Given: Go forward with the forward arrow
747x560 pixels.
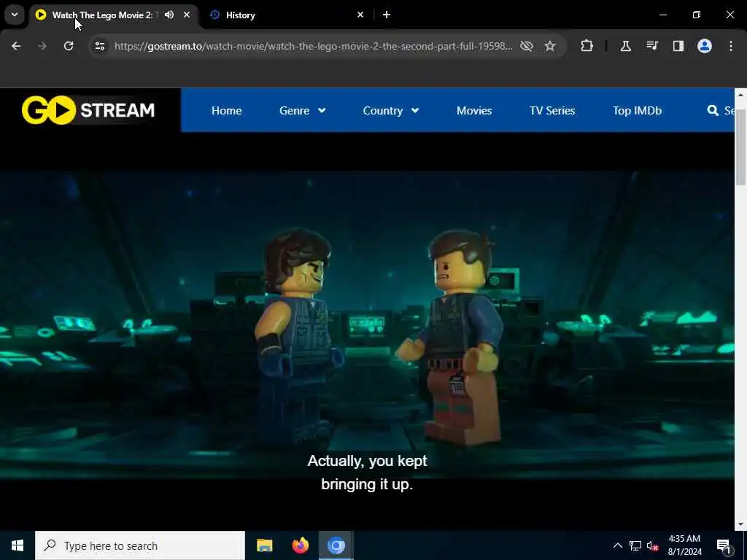Looking at the screenshot, I should point(42,46).
